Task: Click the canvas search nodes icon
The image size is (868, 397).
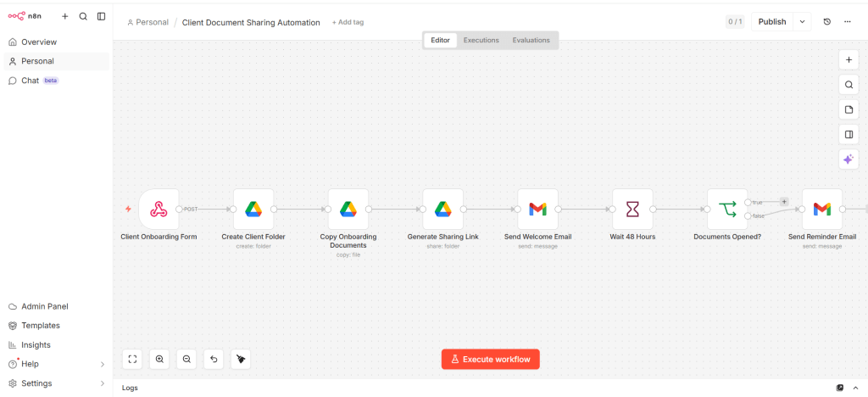Action: click(x=849, y=85)
